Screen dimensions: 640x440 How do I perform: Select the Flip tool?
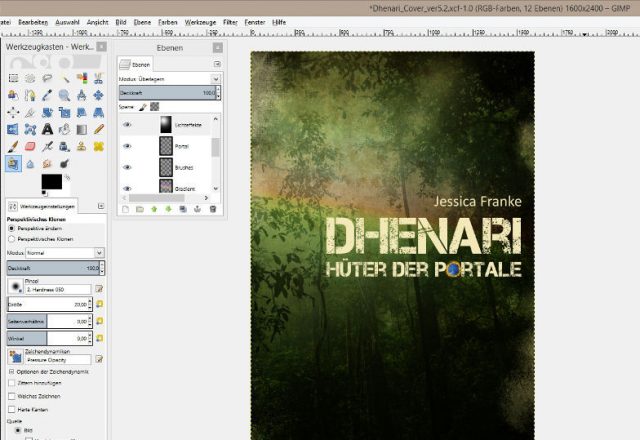[13, 129]
